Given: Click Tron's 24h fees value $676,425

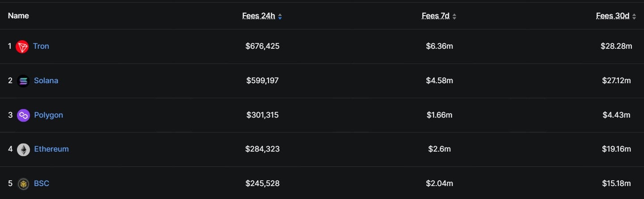Looking at the screenshot, I should 263,46.
